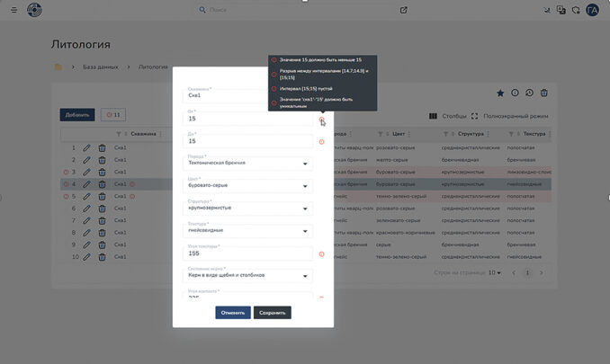Open the Столбцы column chooser
Viewport: 610px width, 364px height.
coord(448,116)
